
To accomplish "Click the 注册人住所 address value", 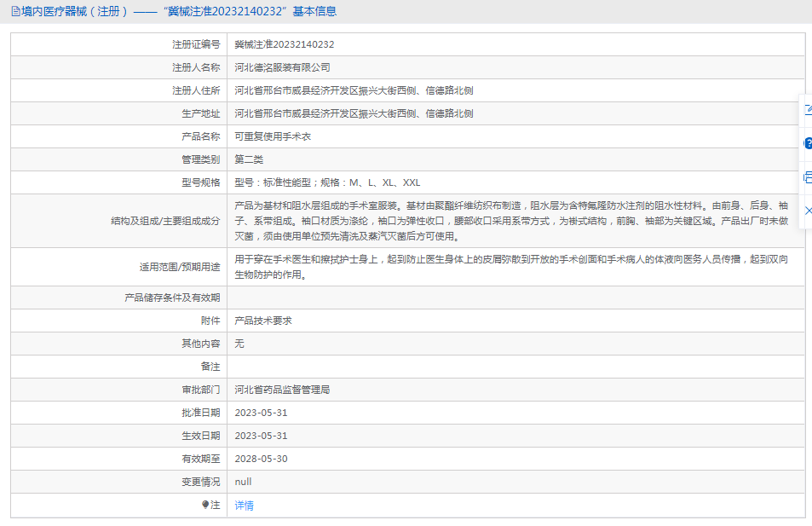I will 354,90.
